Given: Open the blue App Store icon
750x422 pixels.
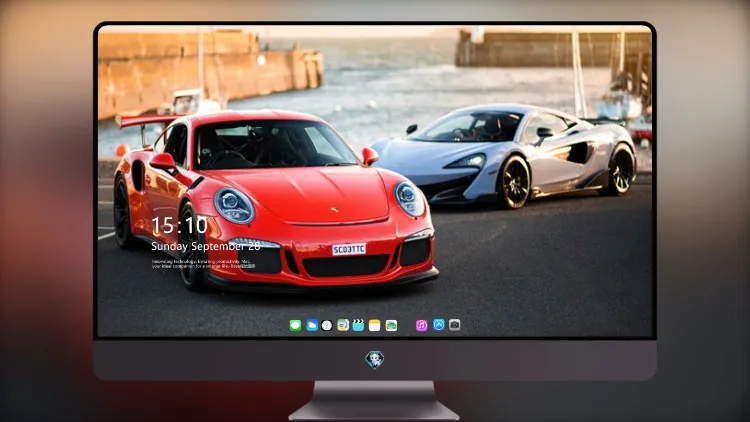Looking at the screenshot, I should pos(439,325).
